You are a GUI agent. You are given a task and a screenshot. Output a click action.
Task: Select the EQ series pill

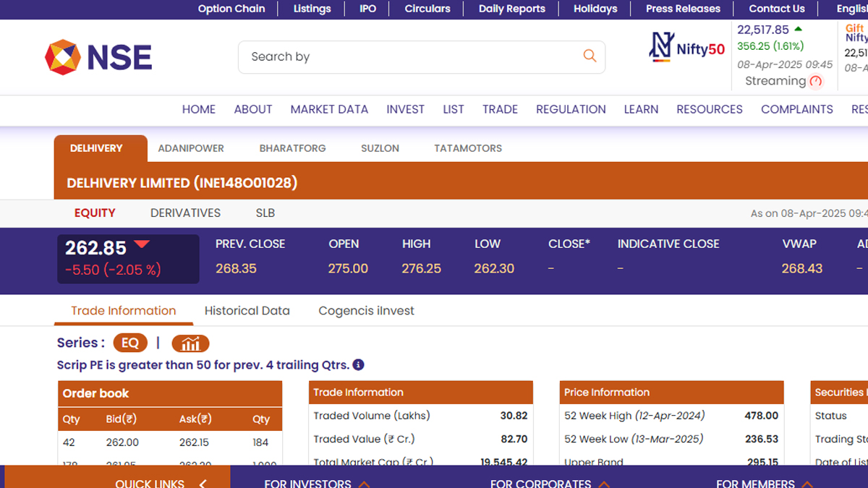(130, 343)
